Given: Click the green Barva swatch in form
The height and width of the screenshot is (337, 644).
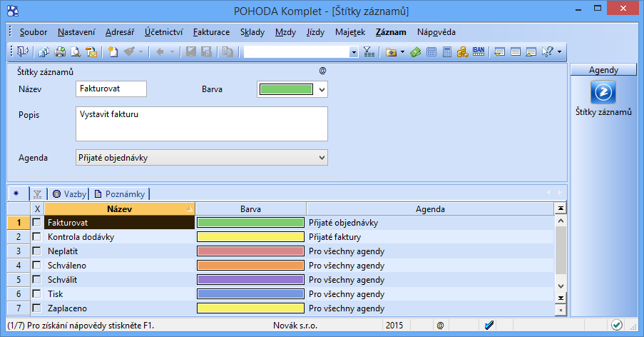Looking at the screenshot, I should [286, 89].
